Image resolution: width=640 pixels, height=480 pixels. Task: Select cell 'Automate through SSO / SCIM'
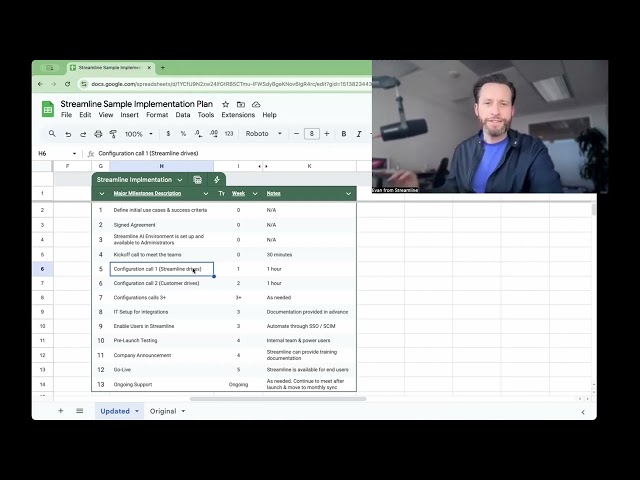tap(309, 326)
